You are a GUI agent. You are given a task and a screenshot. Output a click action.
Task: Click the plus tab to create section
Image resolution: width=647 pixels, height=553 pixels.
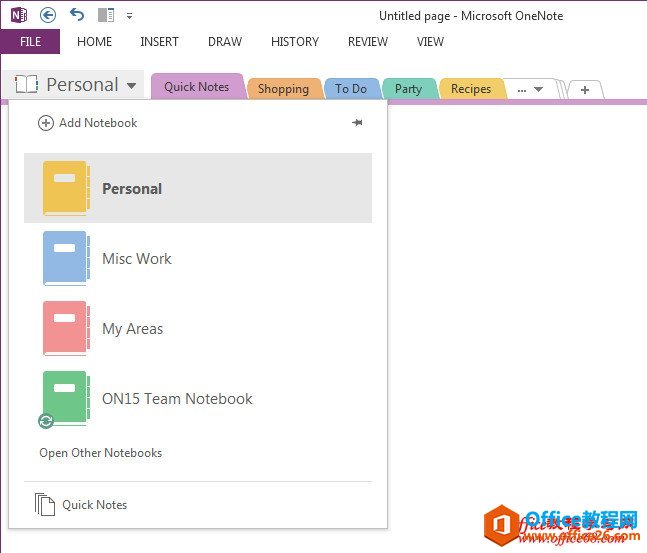click(x=585, y=90)
